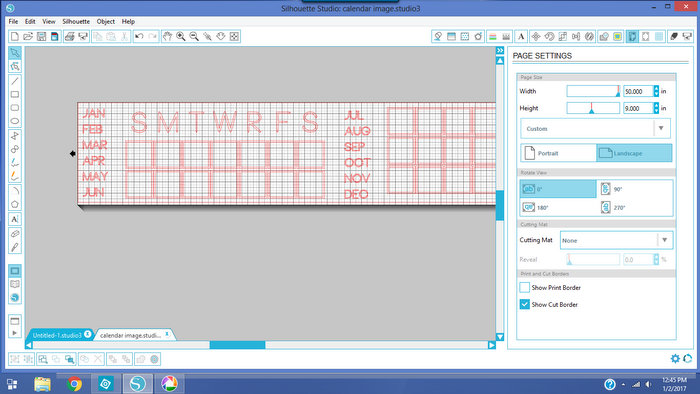Uncheck the Show Cut Border checkbox
Viewport: 700px width, 394px height.
525,304
